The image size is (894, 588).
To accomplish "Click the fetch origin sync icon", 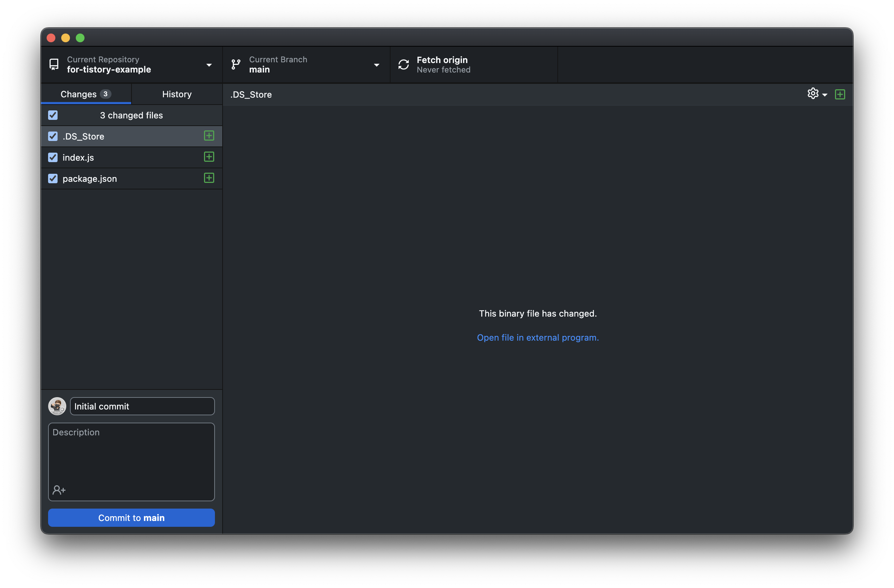I will (403, 64).
